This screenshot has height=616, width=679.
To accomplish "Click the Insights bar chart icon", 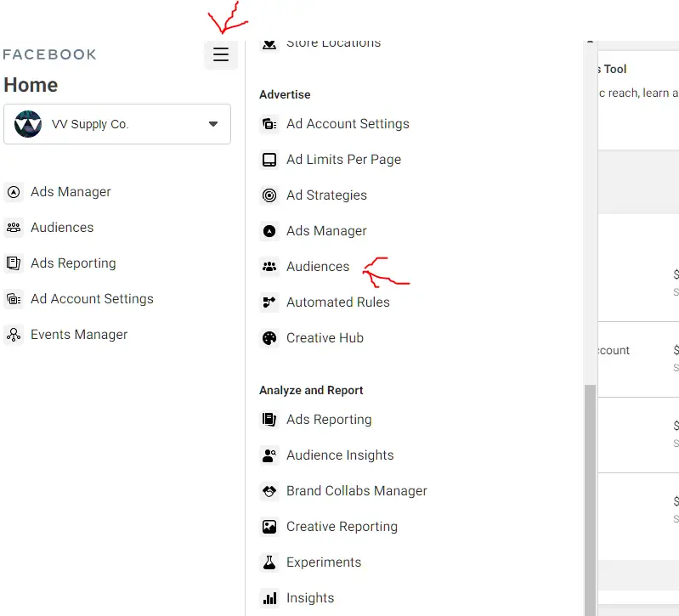I will tap(269, 598).
